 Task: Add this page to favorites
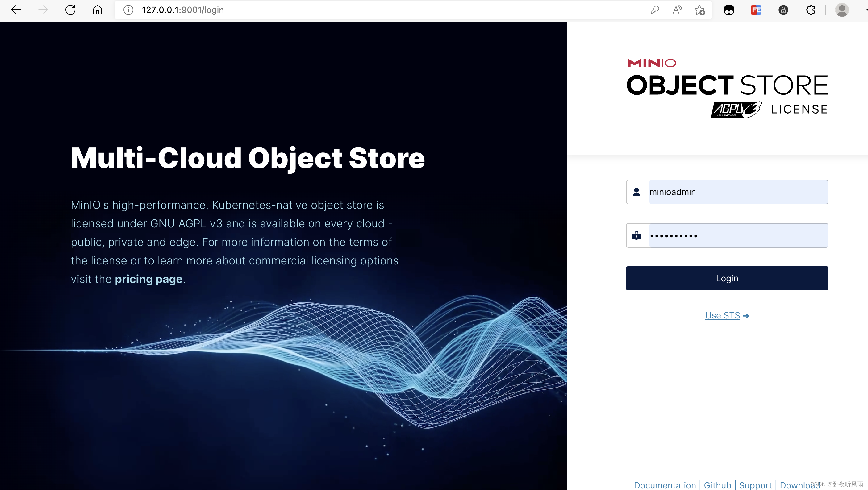[x=699, y=10]
